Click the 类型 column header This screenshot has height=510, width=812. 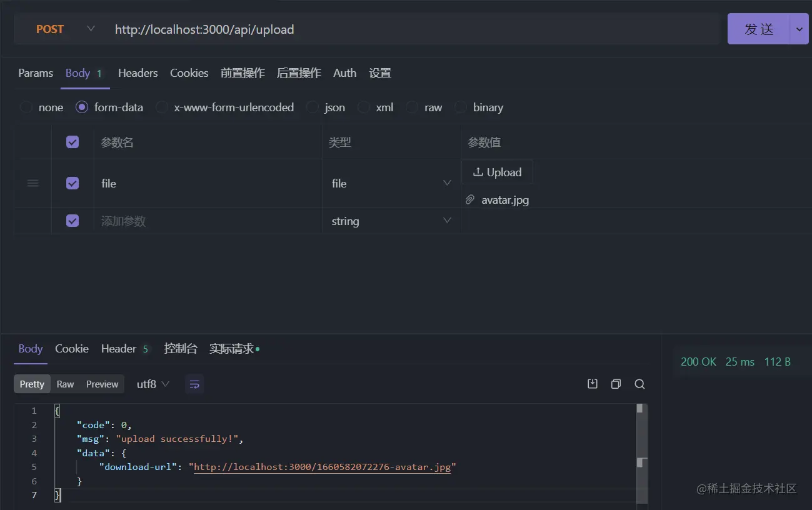point(340,142)
